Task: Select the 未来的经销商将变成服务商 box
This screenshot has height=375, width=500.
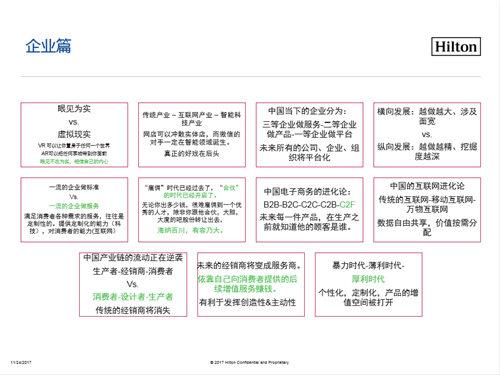Action: click(251, 284)
